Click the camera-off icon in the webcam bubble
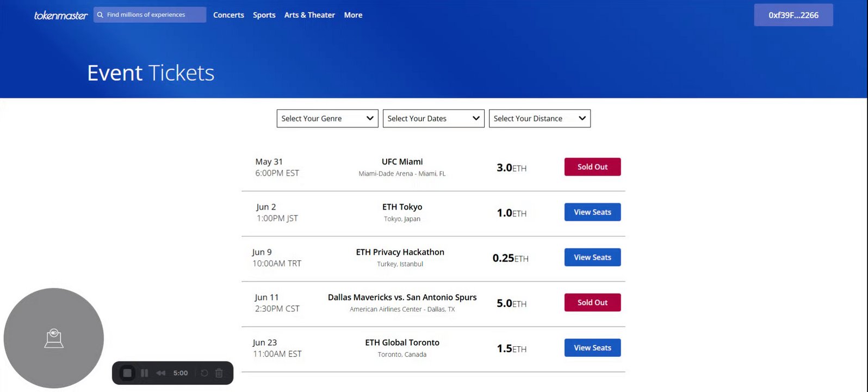Image resolution: width=868 pixels, height=392 pixels. point(54,338)
